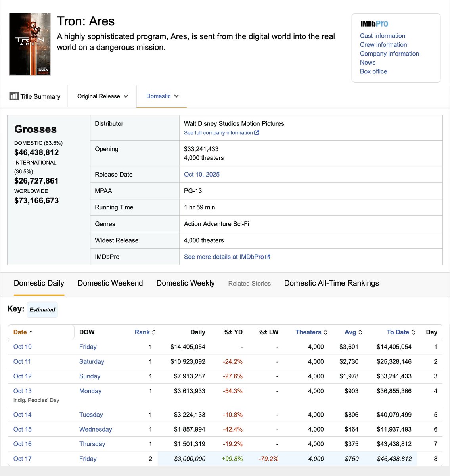
Task: Click Sunday day-of-week link
Action: coord(90,376)
